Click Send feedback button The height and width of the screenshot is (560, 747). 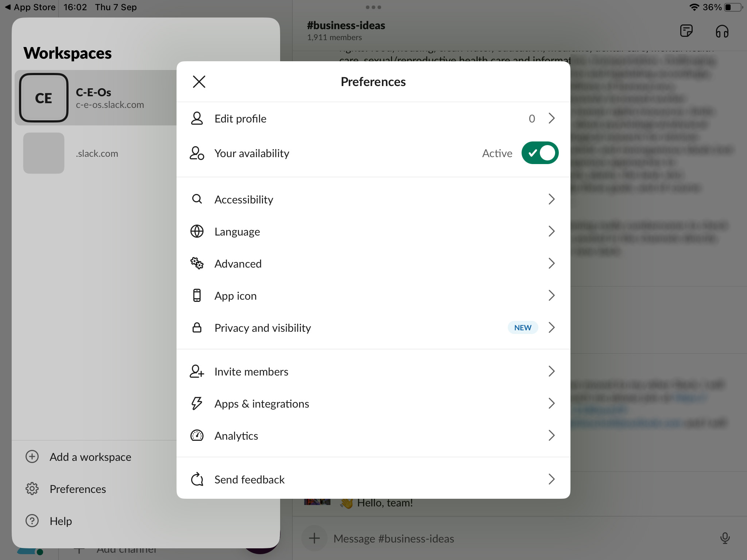(x=373, y=479)
